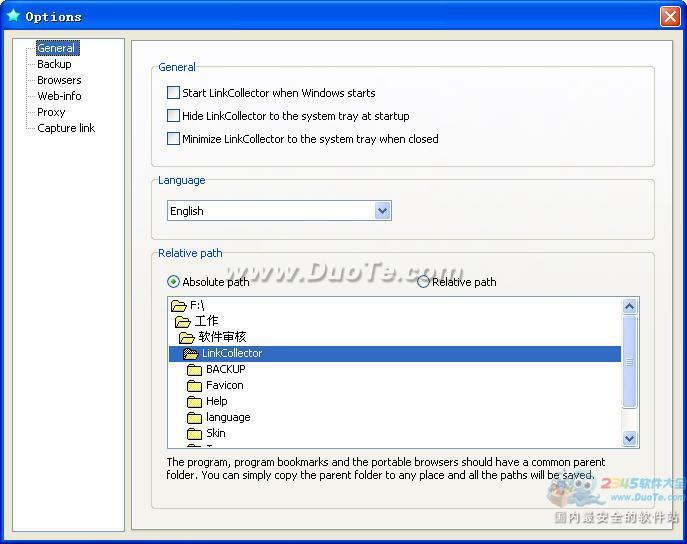Switch to Browsers options page
687x544 pixels.
pos(59,80)
